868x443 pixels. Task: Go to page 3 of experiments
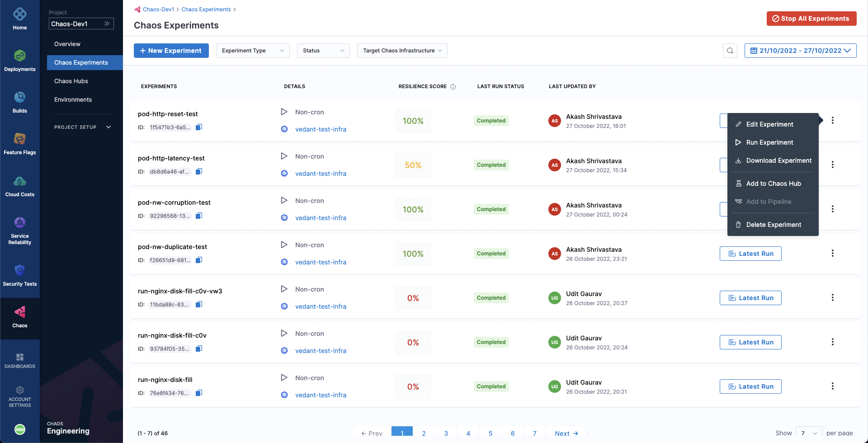click(x=446, y=433)
